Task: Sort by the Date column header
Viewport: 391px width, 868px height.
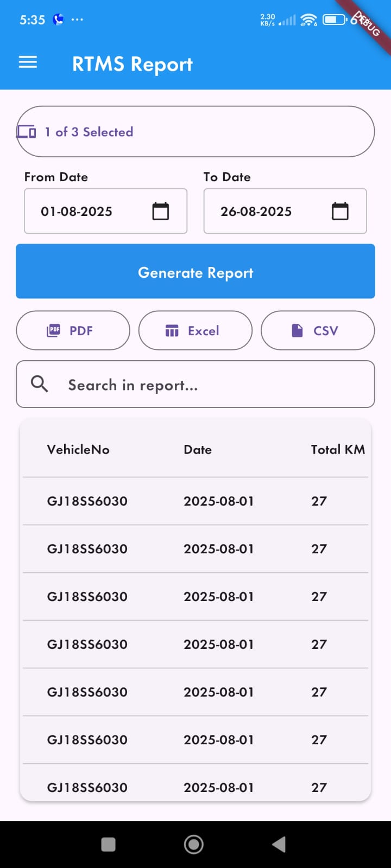Action: pos(198,449)
